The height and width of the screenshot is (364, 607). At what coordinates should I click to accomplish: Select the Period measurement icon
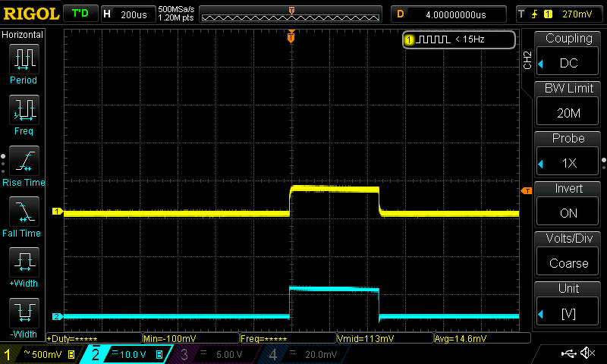[24, 59]
